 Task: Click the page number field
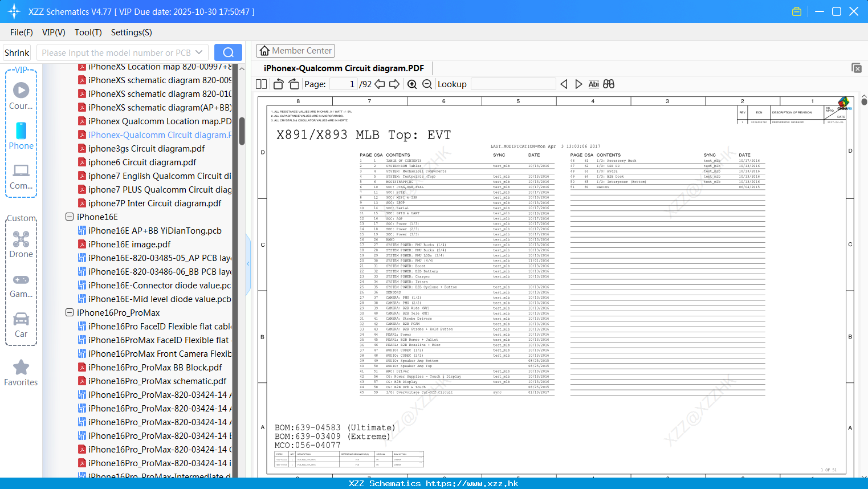tap(343, 84)
